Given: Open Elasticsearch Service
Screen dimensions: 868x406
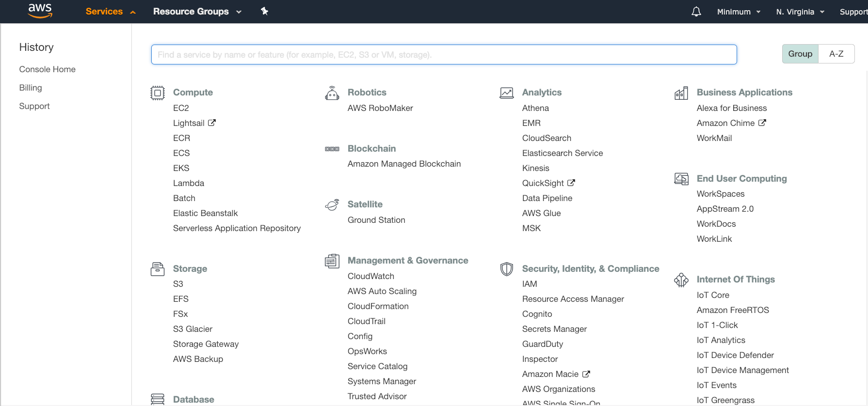Looking at the screenshot, I should click(x=563, y=153).
